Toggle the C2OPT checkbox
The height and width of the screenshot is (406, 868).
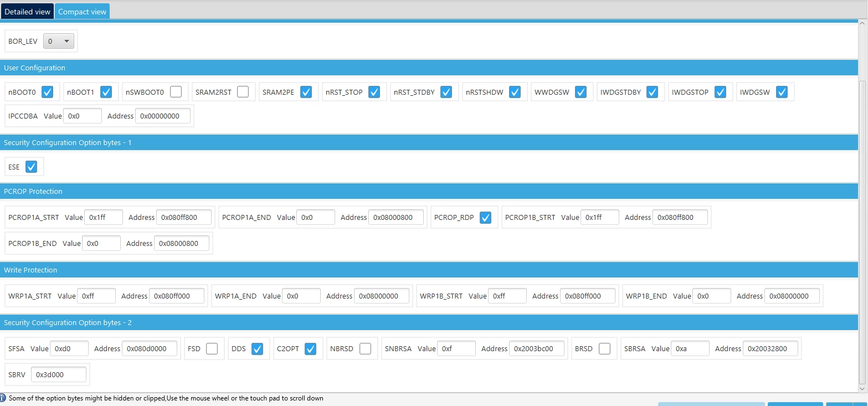(310, 348)
